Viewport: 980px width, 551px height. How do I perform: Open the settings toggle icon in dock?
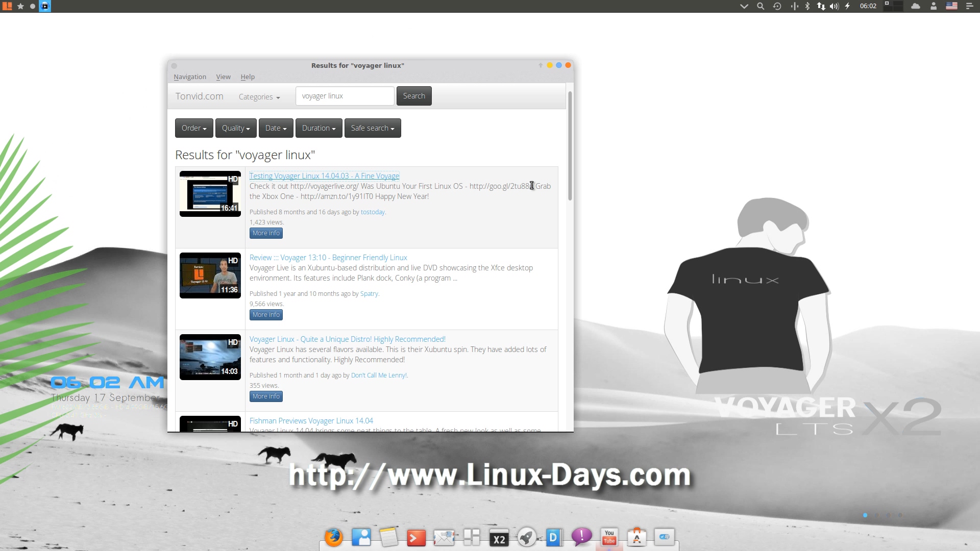(x=665, y=537)
